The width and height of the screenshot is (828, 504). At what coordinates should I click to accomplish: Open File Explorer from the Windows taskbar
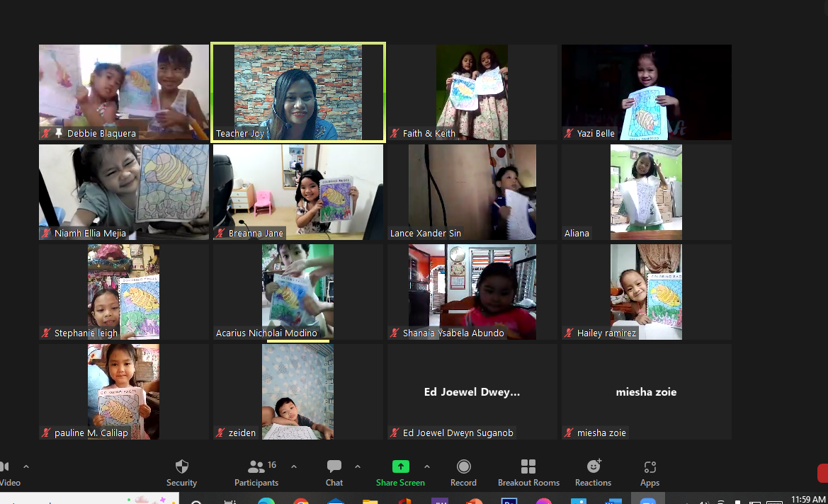[x=370, y=500]
